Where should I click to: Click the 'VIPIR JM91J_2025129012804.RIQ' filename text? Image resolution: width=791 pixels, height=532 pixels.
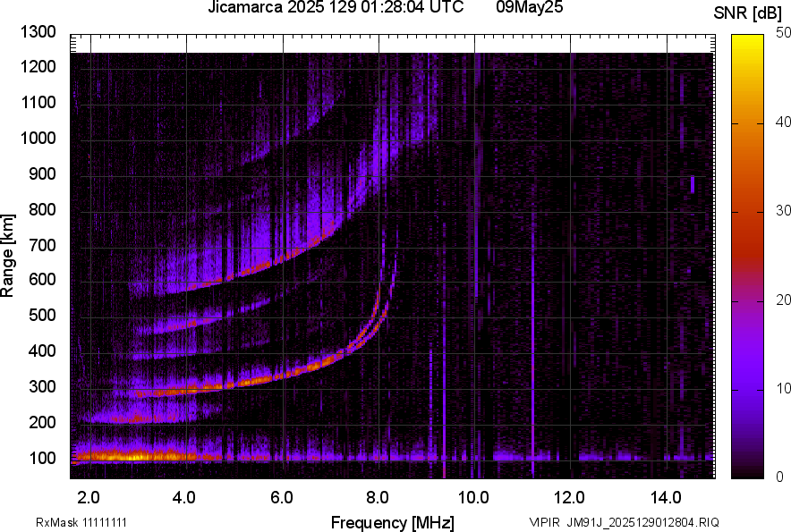point(624,522)
